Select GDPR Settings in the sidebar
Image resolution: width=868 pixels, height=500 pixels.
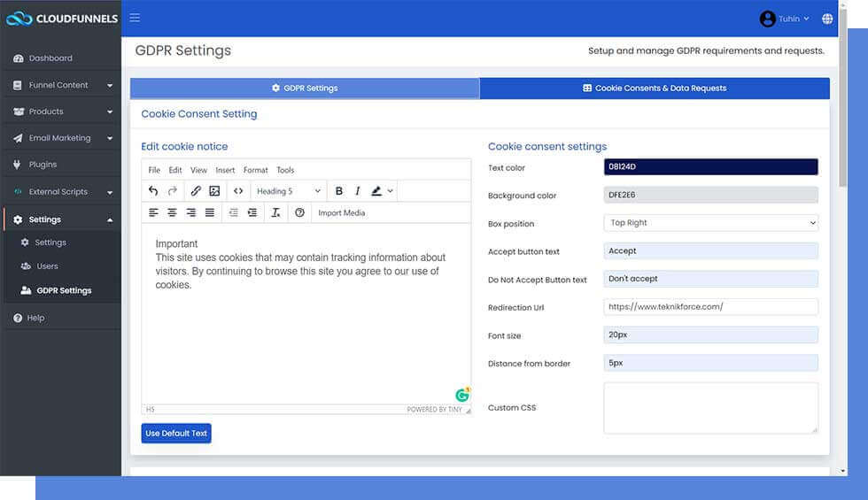[x=64, y=290]
